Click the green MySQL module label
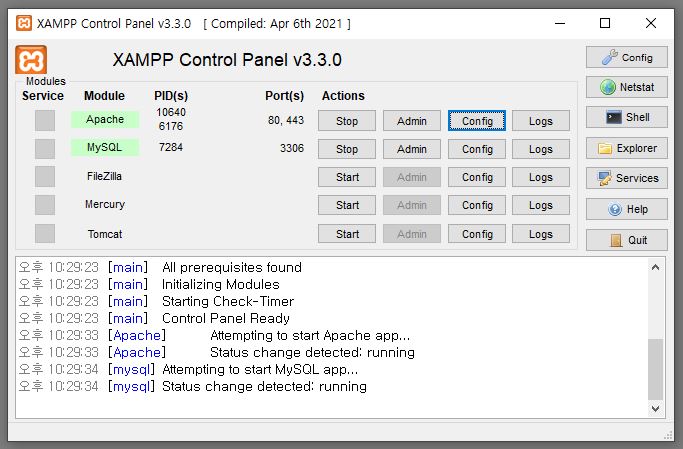Image resolution: width=683 pixels, height=449 pixels. [x=105, y=147]
